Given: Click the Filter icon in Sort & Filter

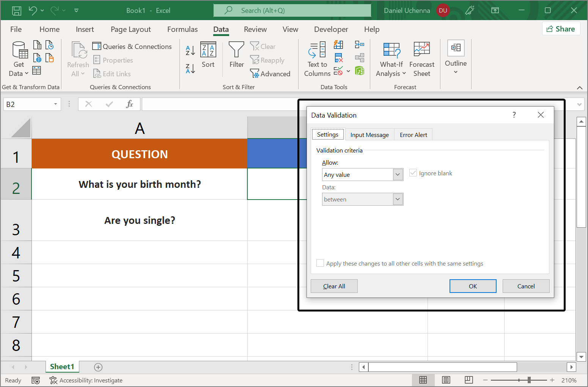Looking at the screenshot, I should click(236, 56).
